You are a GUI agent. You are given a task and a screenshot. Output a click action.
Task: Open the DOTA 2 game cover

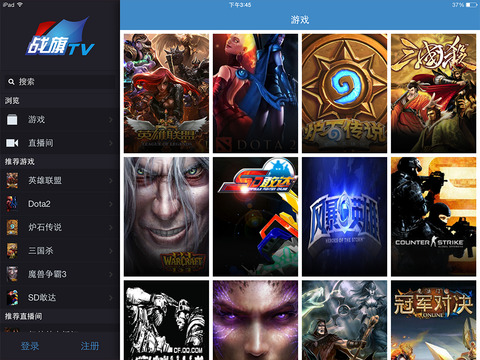tap(255, 93)
